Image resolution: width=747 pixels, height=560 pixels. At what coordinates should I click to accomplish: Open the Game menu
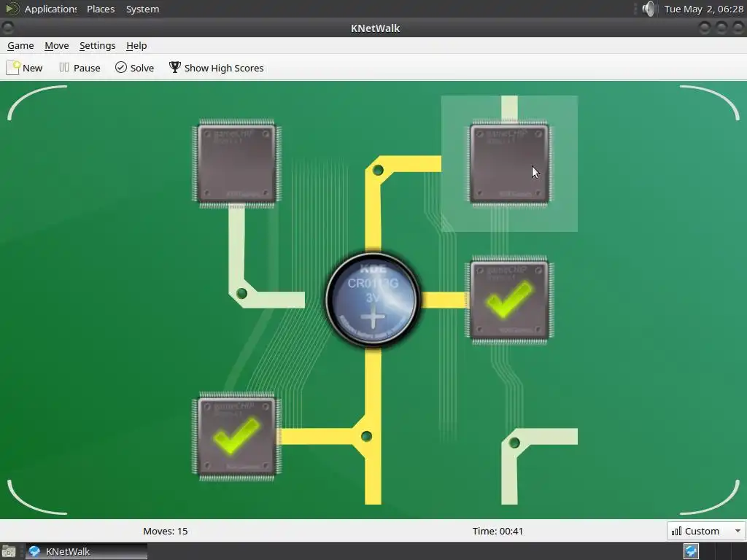pos(20,46)
